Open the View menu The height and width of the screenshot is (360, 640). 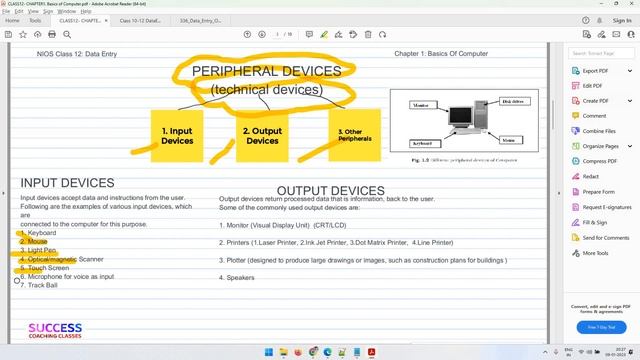(33, 11)
